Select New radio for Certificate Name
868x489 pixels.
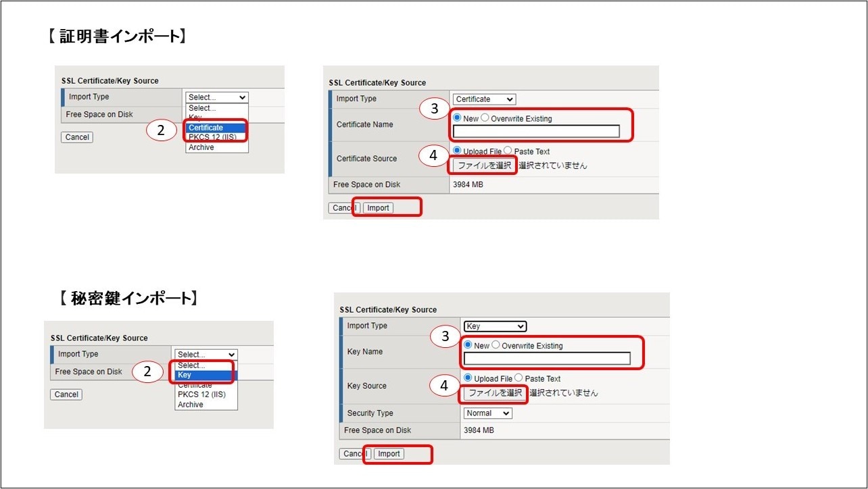[458, 118]
